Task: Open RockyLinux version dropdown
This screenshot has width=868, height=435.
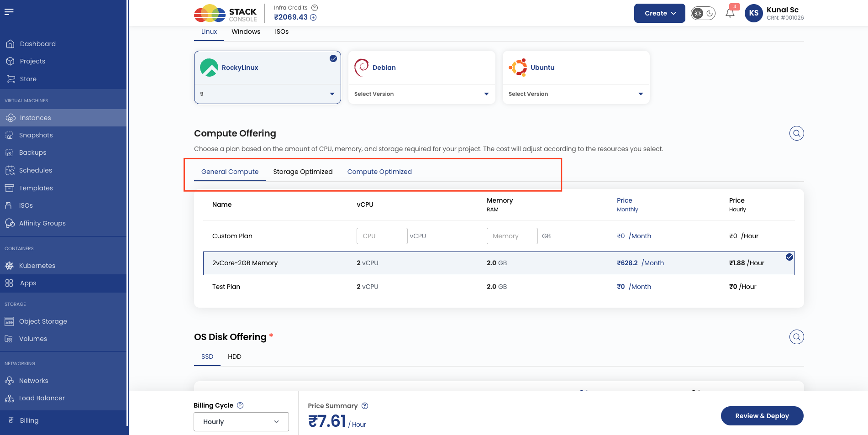Action: click(x=268, y=94)
